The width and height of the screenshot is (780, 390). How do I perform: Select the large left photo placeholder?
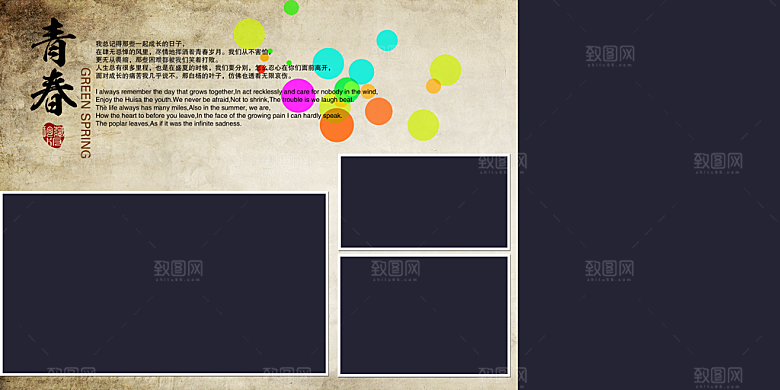tap(164, 283)
